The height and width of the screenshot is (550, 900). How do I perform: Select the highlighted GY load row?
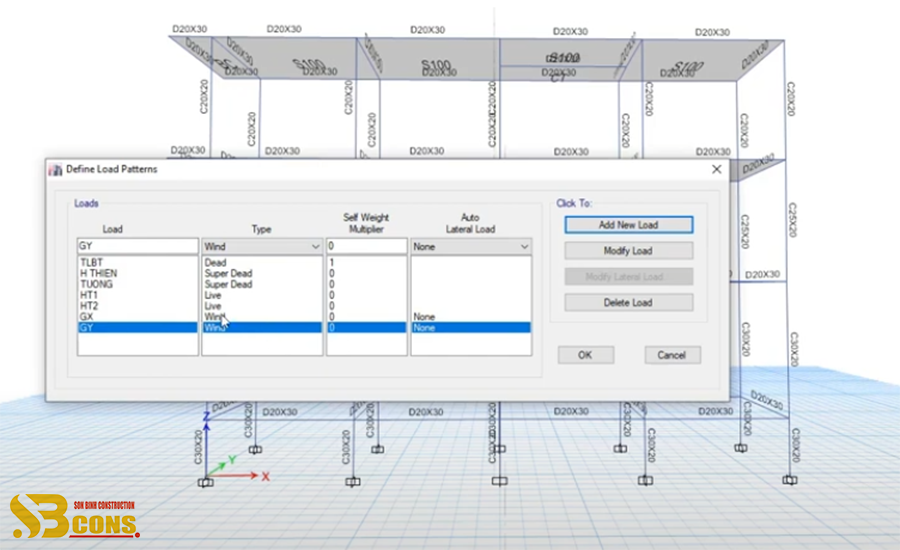pos(138,328)
